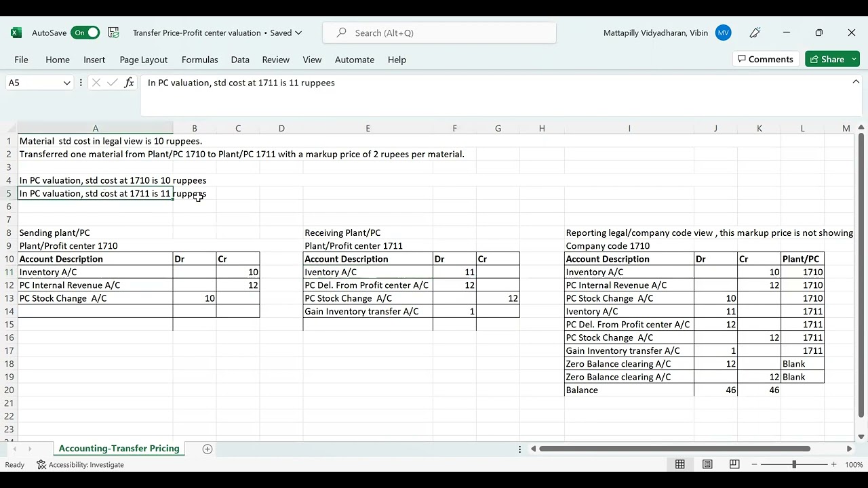Open the Automate tab
The image size is (868, 488).
(355, 60)
